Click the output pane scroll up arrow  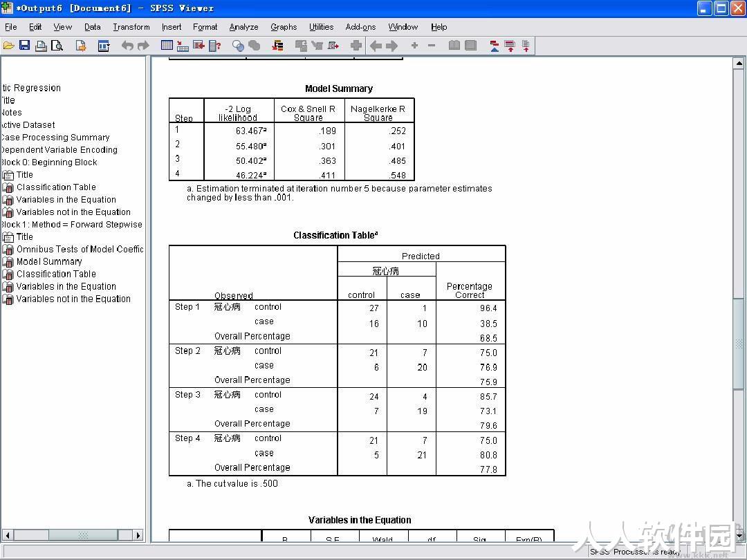click(739, 64)
